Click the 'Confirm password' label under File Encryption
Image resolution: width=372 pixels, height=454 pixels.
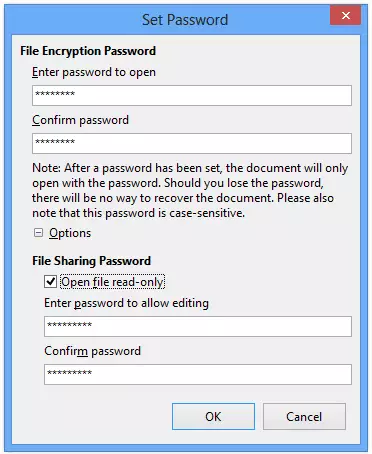tap(80, 120)
